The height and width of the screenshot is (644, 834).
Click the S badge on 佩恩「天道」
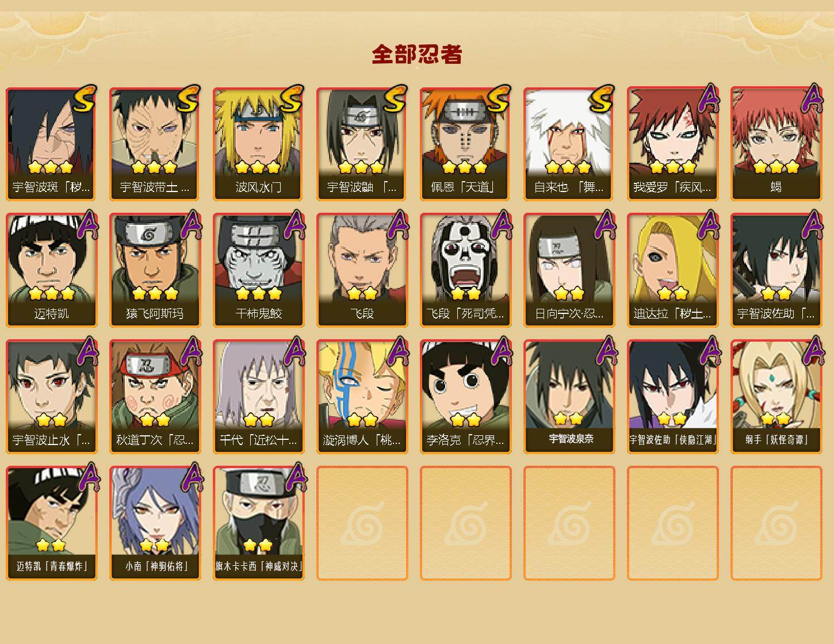click(498, 98)
